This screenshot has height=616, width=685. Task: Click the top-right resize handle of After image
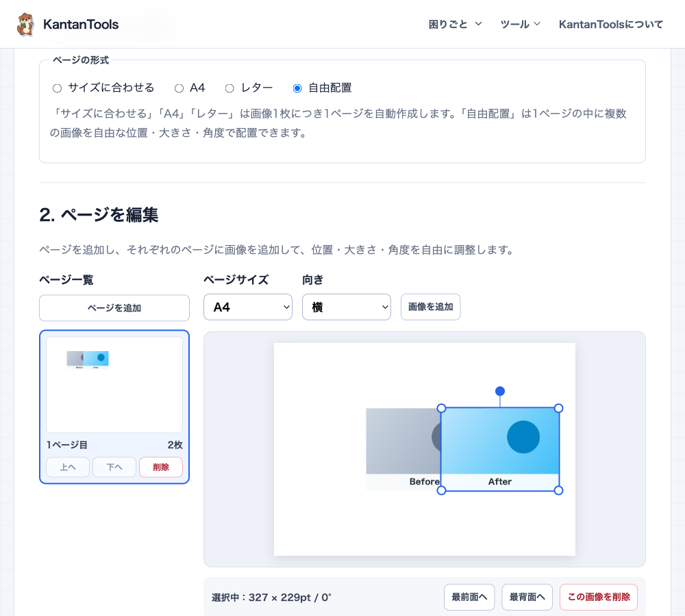pyautogui.click(x=558, y=408)
